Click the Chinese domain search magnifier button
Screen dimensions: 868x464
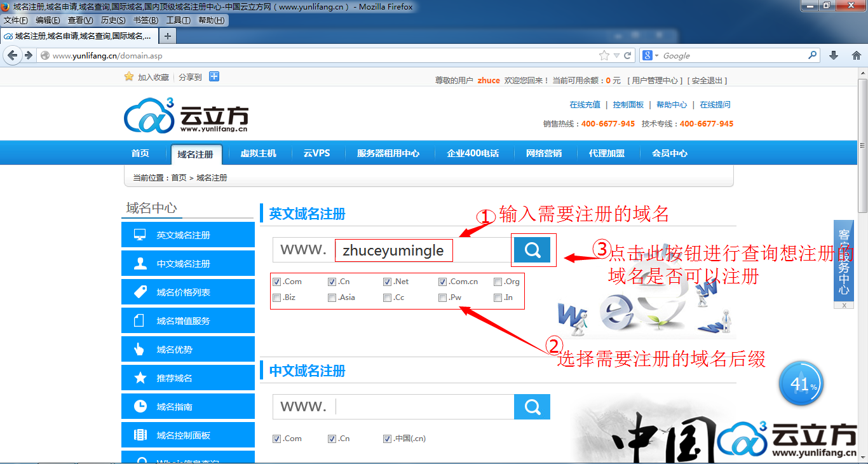click(x=532, y=407)
